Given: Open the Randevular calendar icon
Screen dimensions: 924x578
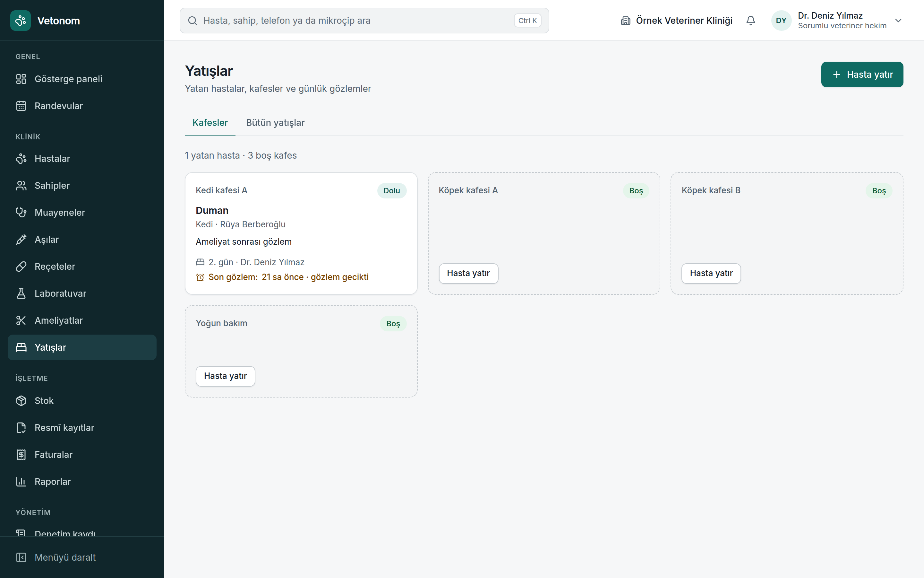Looking at the screenshot, I should point(21,106).
